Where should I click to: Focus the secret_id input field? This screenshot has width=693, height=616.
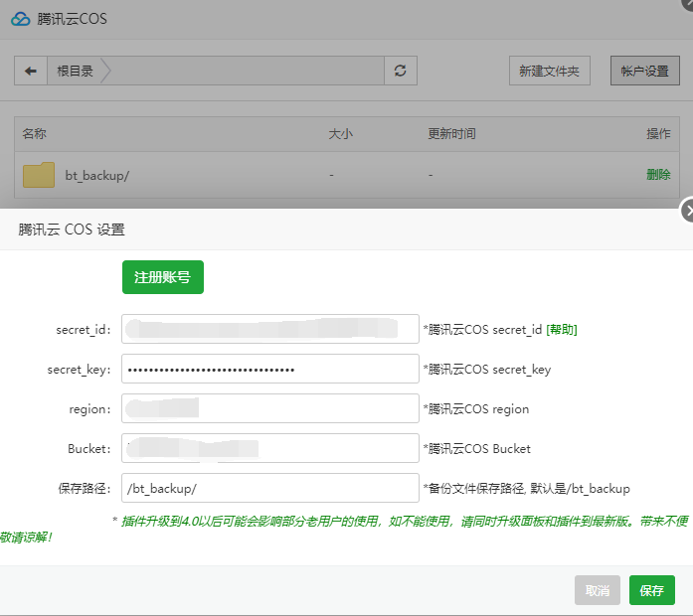point(270,329)
